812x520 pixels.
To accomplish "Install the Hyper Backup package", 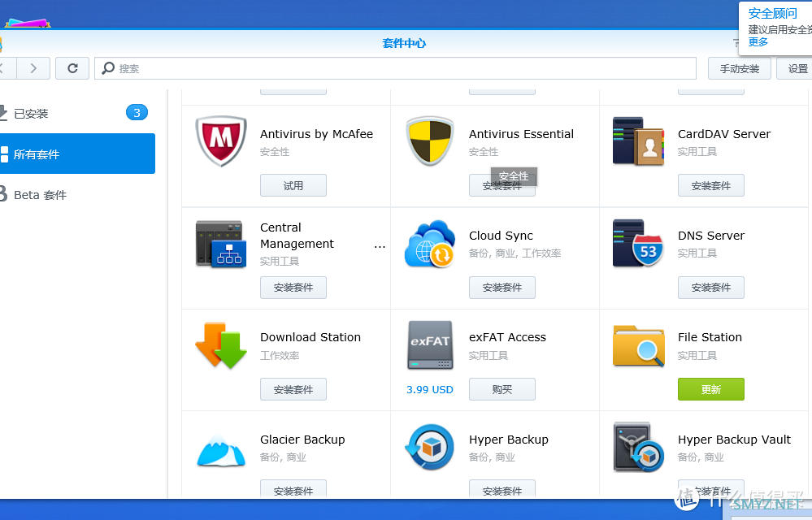I will coord(502,489).
